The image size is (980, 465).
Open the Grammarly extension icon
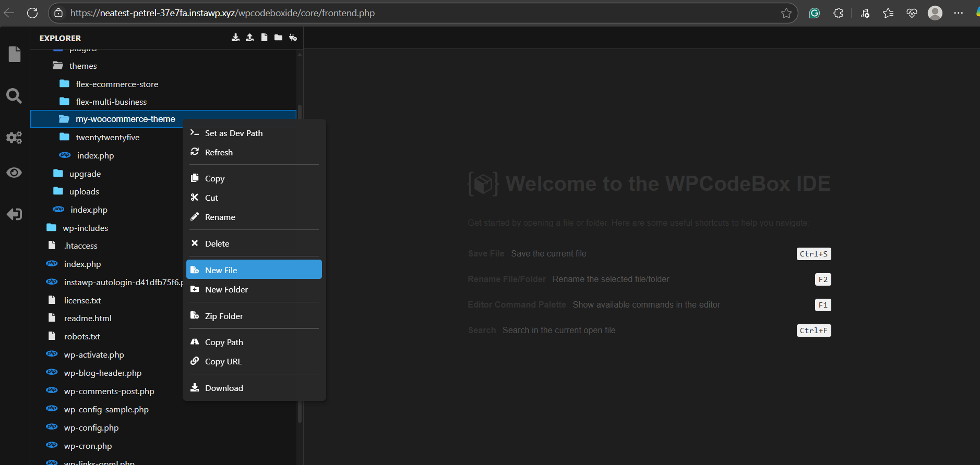[x=814, y=13]
